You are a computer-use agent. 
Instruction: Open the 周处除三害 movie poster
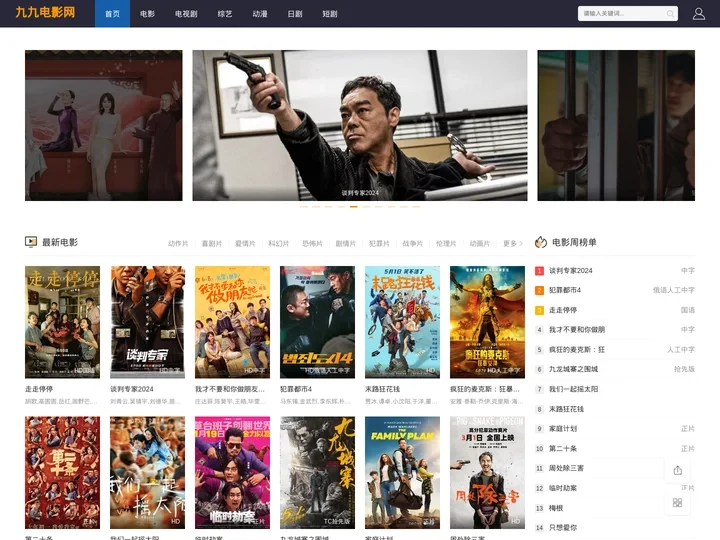487,472
